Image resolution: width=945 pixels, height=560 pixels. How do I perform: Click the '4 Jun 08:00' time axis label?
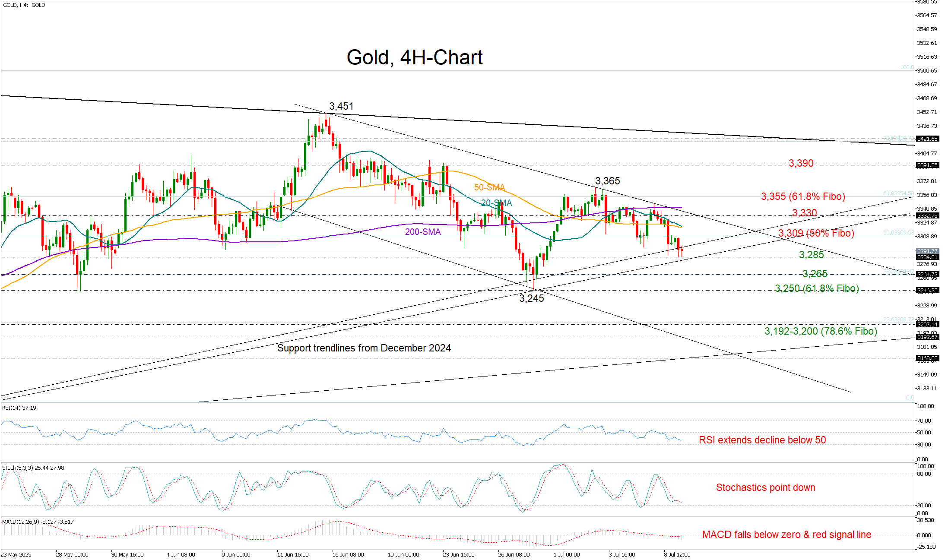coord(181,554)
